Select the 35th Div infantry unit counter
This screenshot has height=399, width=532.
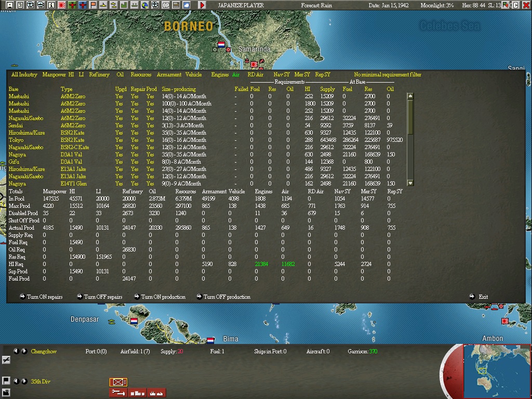(118, 382)
